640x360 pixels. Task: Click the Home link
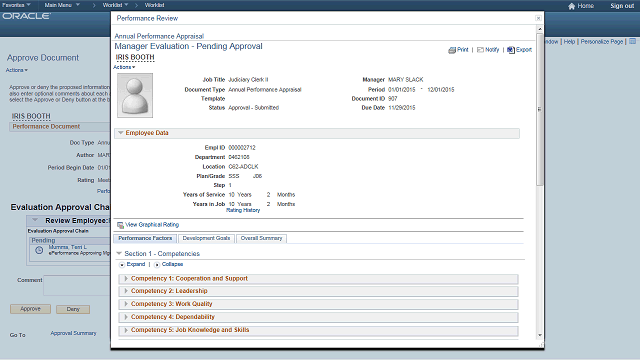pos(585,6)
